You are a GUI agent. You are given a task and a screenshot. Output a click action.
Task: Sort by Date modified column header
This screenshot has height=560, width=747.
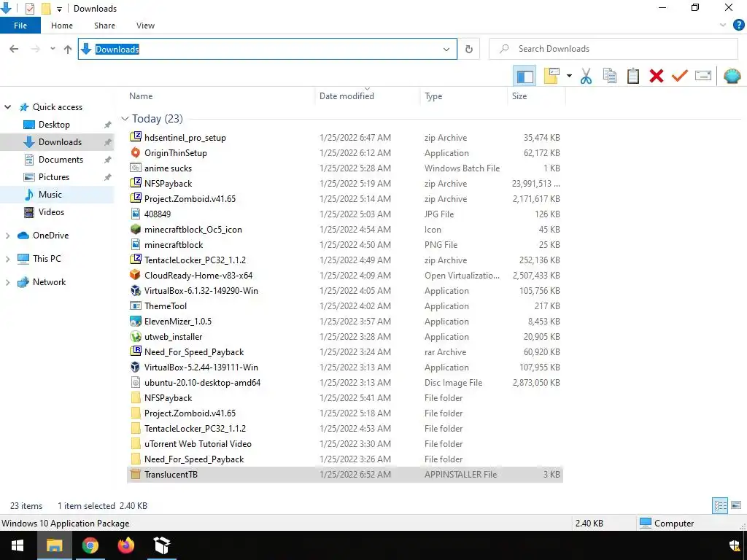[347, 96]
